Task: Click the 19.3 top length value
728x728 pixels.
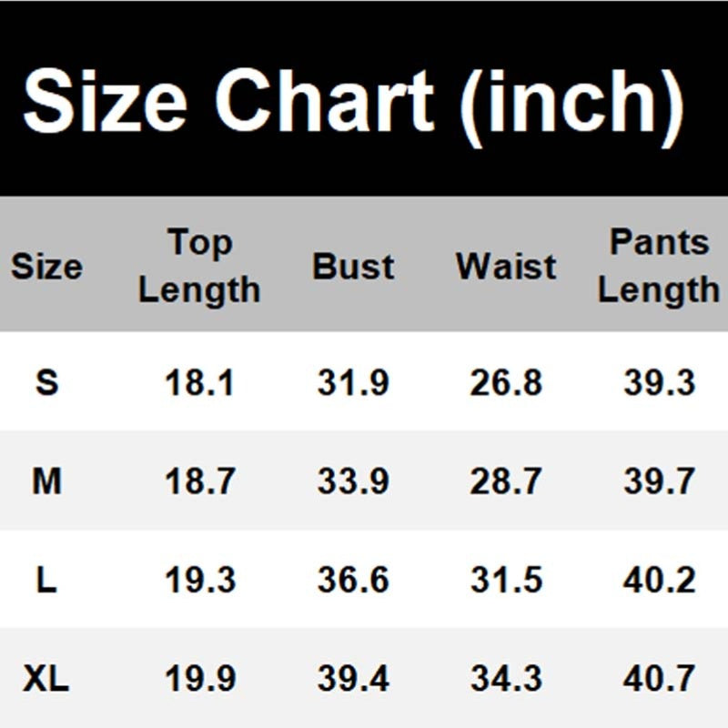Action: (199, 581)
